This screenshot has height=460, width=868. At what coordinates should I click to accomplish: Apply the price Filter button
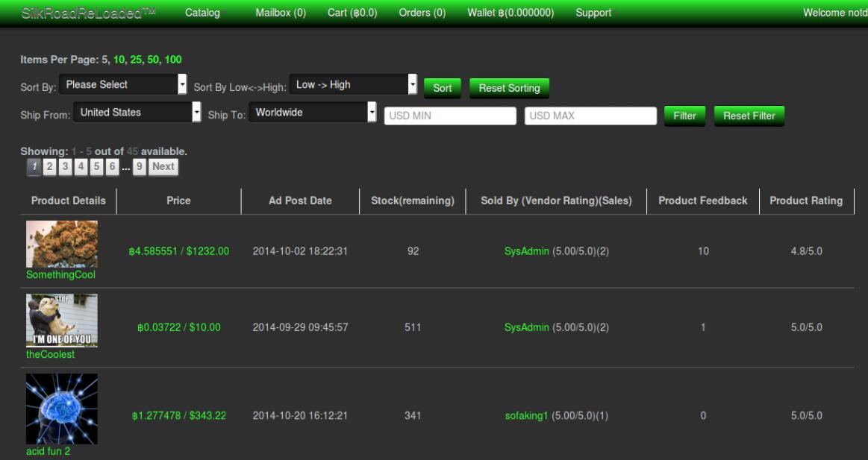[x=684, y=116]
